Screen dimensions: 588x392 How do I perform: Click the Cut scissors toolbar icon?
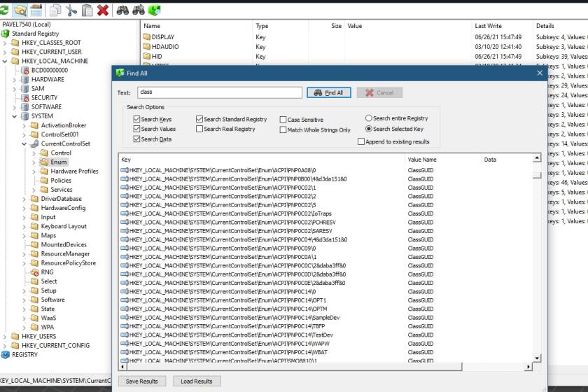(x=71, y=10)
